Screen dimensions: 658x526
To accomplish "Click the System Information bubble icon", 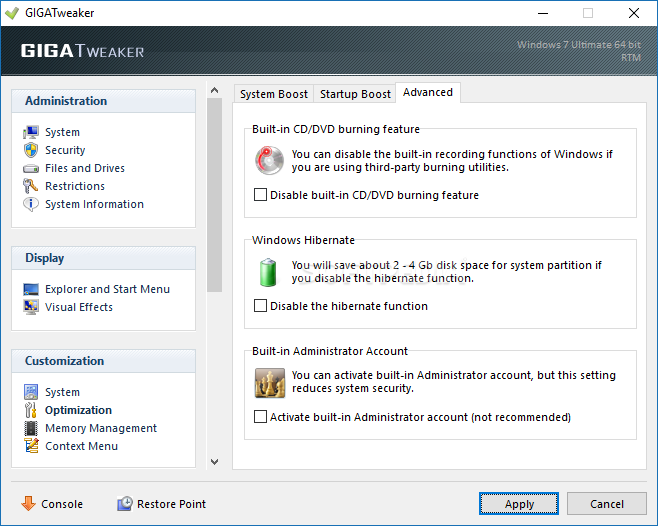I will [x=31, y=204].
